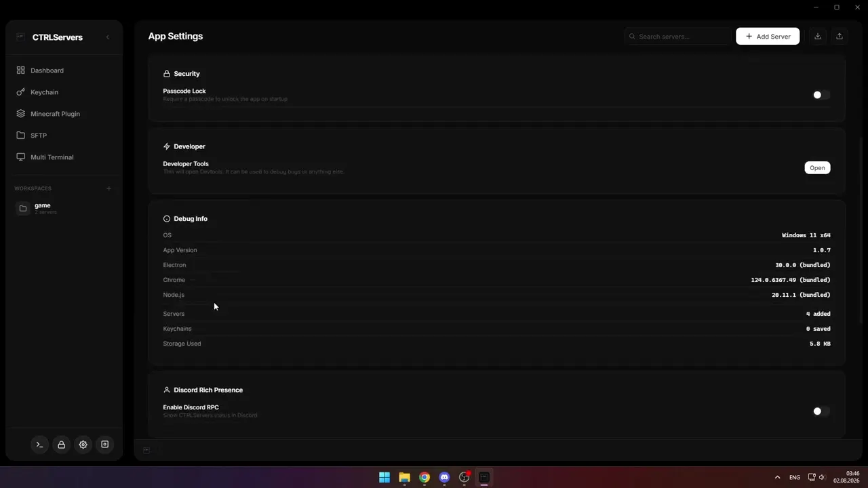The image size is (868, 488).
Task: Click the lock icon at sidebar bottom
Action: [x=61, y=445]
